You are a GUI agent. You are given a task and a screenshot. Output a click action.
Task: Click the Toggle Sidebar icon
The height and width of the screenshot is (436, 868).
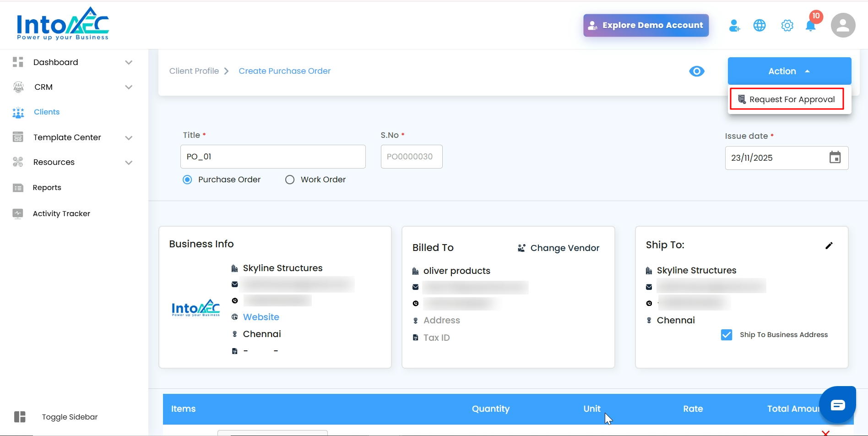20,417
